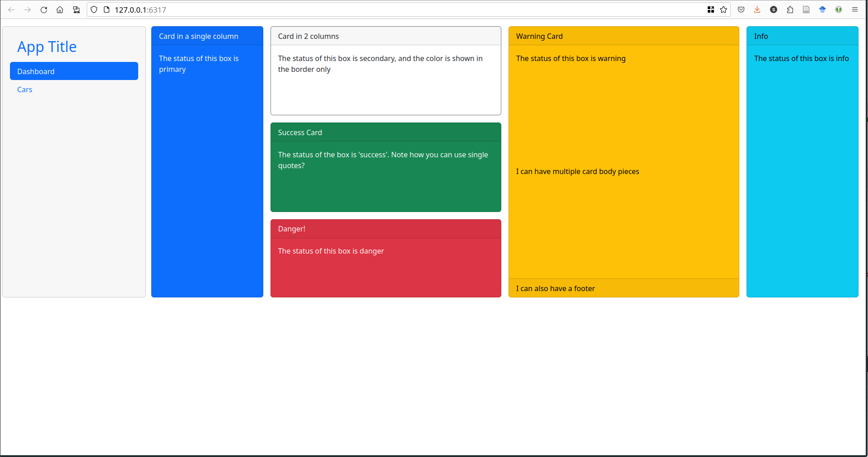Click the footer 'I can also have a footer'
Image resolution: width=868 pixels, height=457 pixels.
(x=624, y=288)
